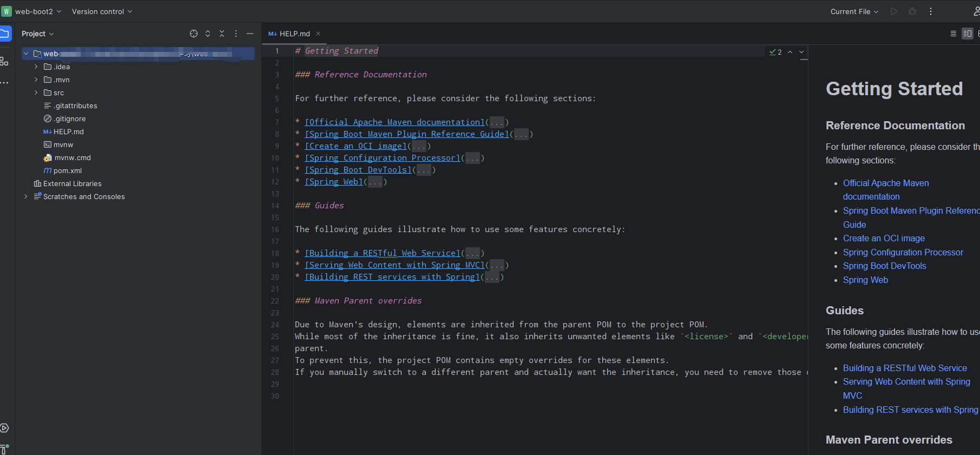Open More Actions vertical dots in title bar
This screenshot has height=455, width=980.
point(931,11)
